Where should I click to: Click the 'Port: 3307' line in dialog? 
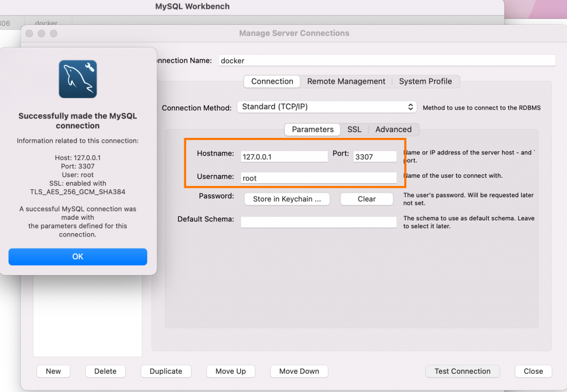pos(78,166)
